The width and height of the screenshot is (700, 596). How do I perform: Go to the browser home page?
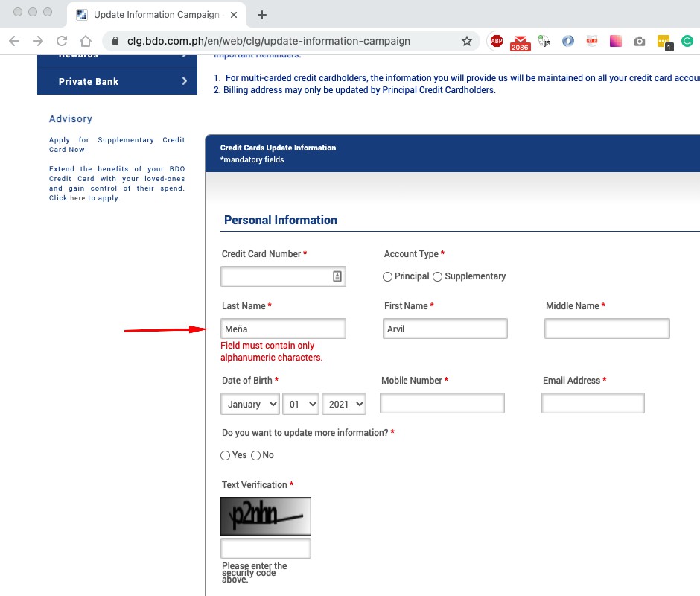86,41
